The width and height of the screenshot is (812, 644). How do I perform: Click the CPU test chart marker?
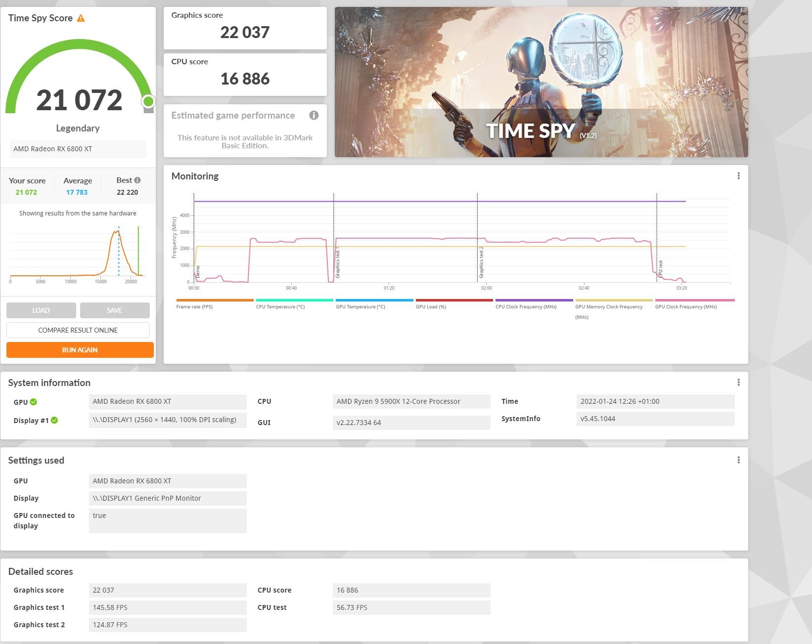click(660, 268)
